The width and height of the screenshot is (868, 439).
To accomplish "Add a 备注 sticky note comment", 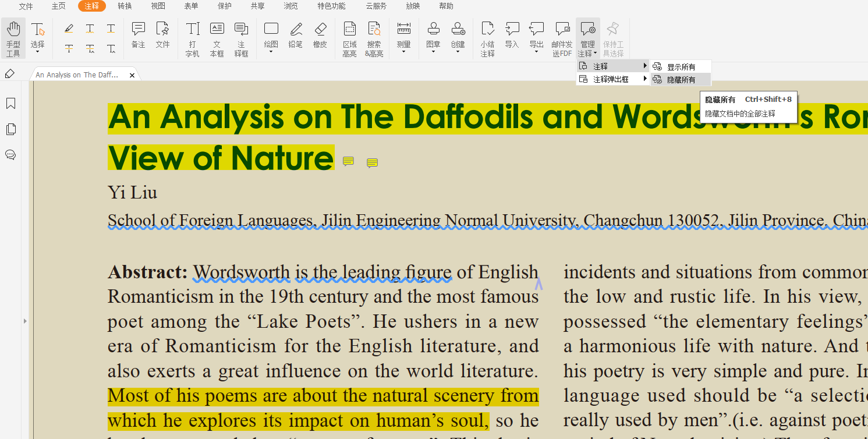I will click(138, 35).
